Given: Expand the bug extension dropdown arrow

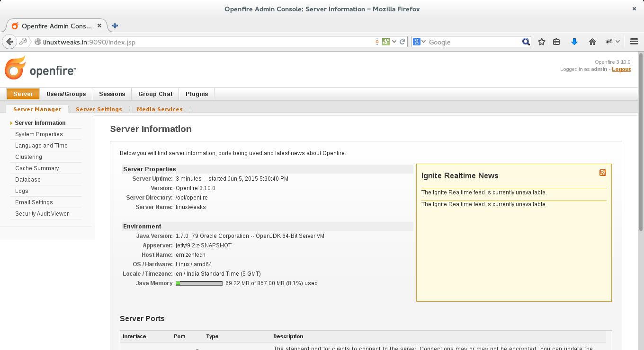Looking at the screenshot, I should [617, 42].
